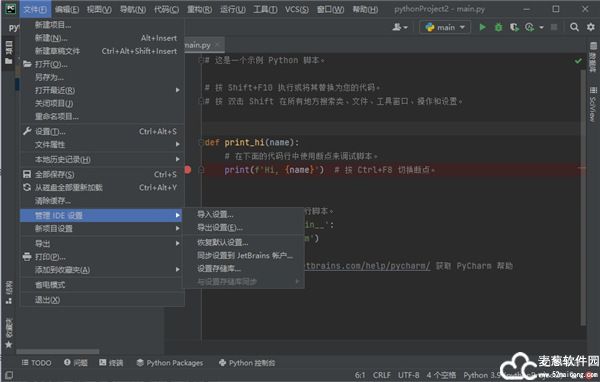Choose 退出(X) menu entry
The image size is (600, 382).
tap(102, 300)
